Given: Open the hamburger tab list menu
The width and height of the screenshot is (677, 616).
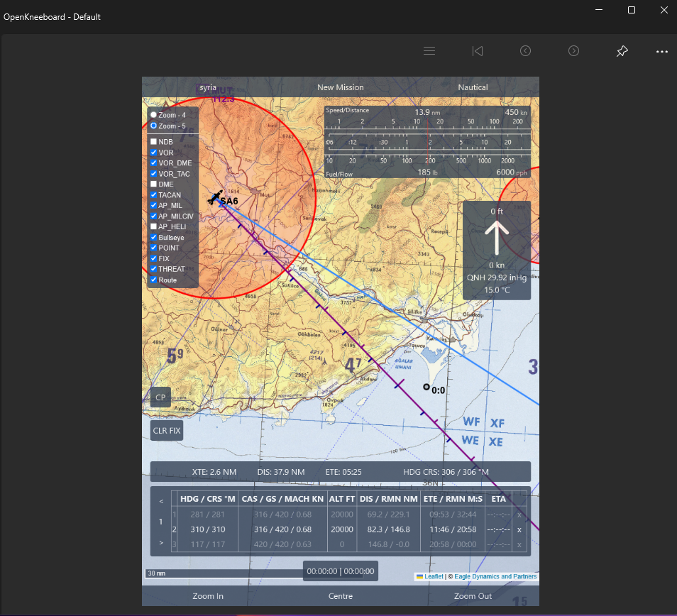Looking at the screenshot, I should click(429, 51).
